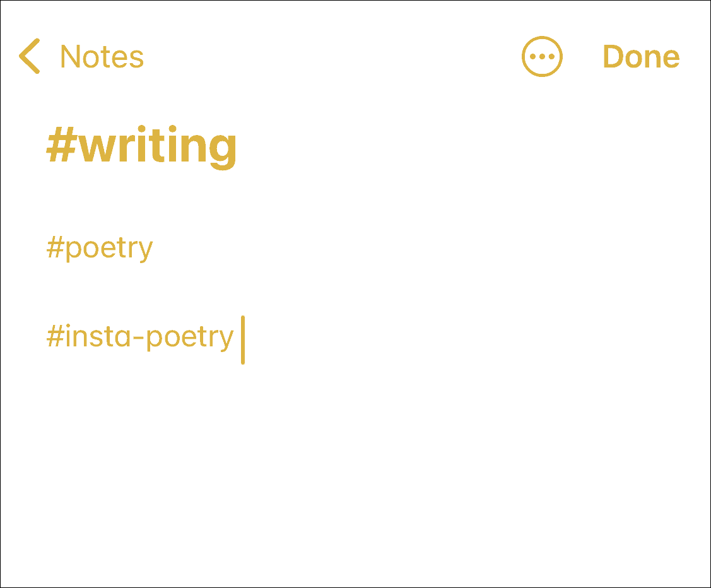This screenshot has width=711, height=588.
Task: Tap Done to finish editing
Action: coord(641,57)
